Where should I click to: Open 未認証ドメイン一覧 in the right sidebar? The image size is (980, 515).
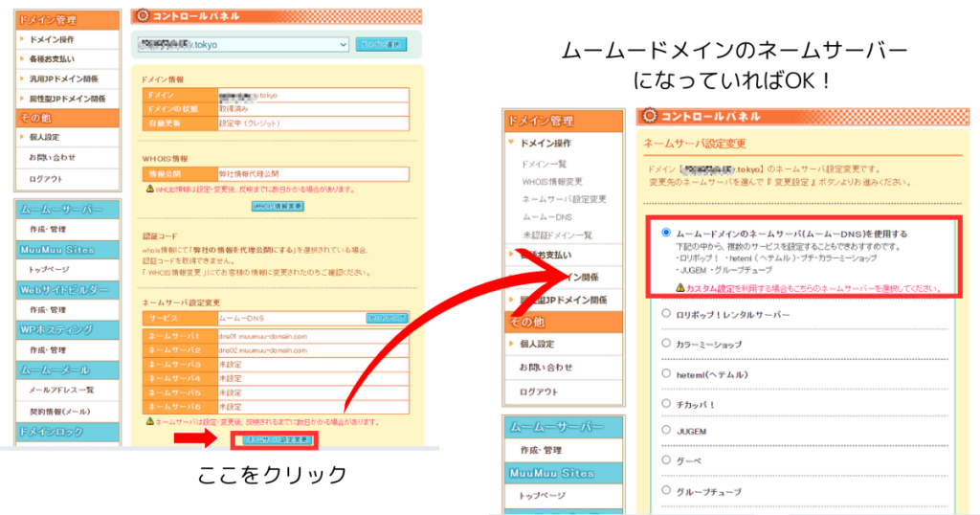click(x=557, y=235)
